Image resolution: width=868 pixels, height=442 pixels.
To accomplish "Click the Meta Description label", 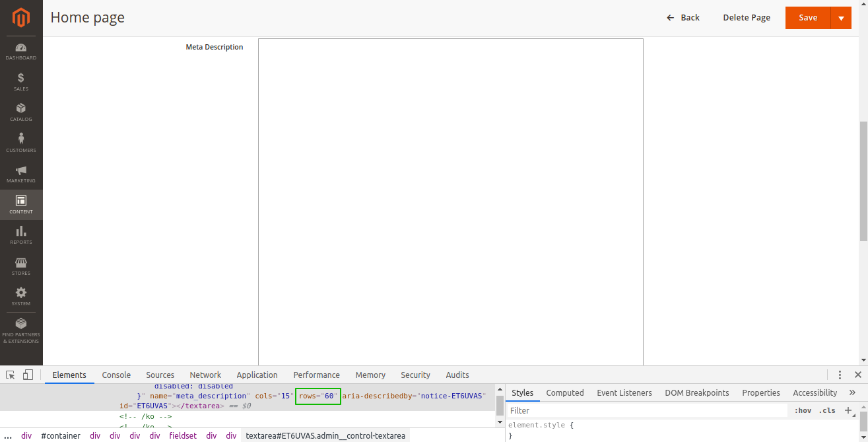I will click(215, 47).
